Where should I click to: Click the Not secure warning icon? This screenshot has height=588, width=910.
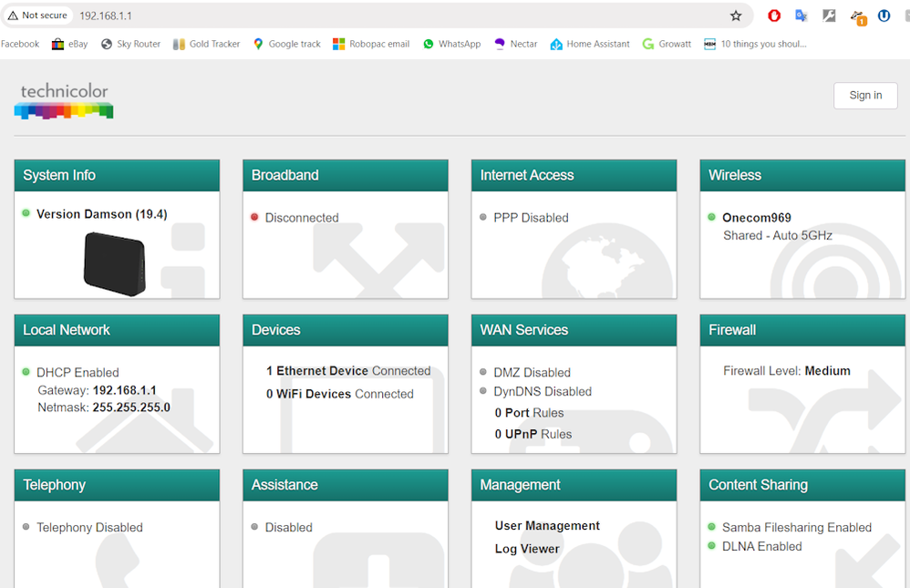(x=14, y=15)
